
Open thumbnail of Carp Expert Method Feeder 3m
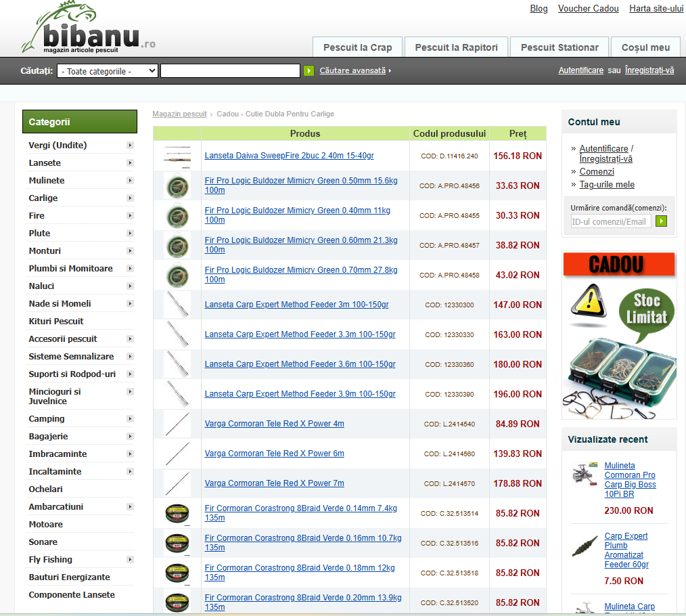pyautogui.click(x=177, y=305)
